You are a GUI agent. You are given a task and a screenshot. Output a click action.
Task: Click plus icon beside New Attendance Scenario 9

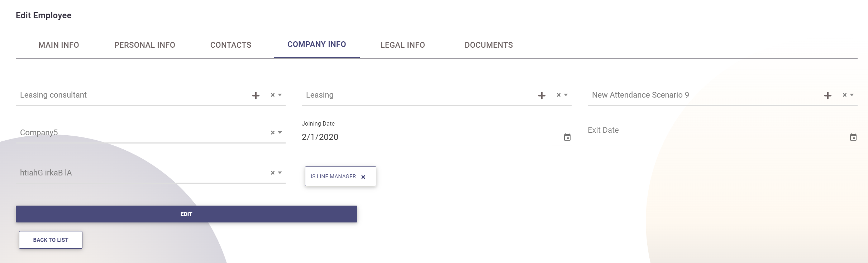tap(828, 95)
